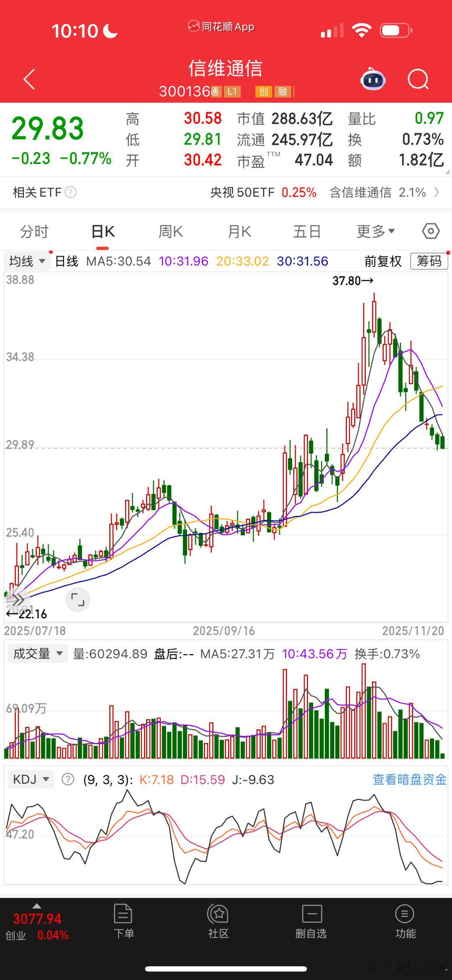Screen dimensions: 452x980
Task: Tap the 筹码 chips button
Action: coord(429,261)
